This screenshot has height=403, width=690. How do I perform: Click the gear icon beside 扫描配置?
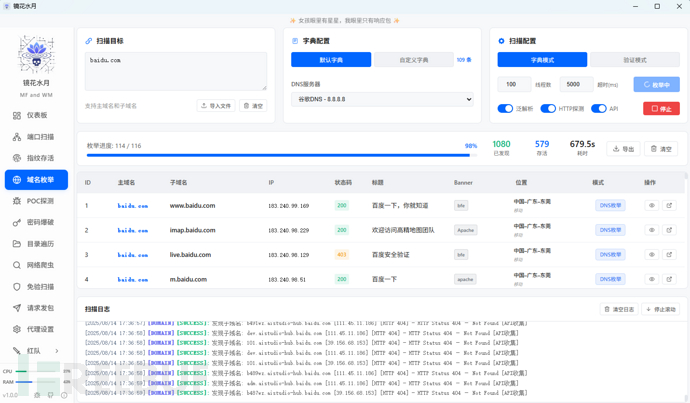(501, 41)
